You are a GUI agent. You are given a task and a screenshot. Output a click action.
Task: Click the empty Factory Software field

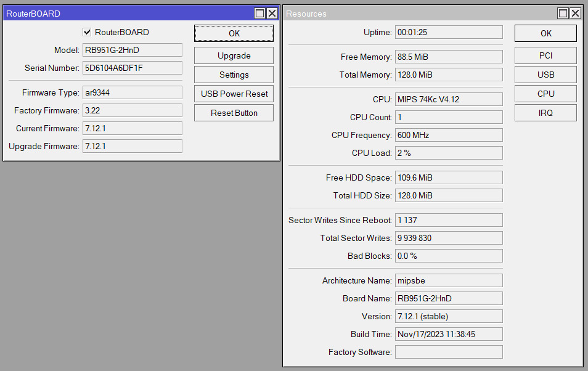coord(449,352)
